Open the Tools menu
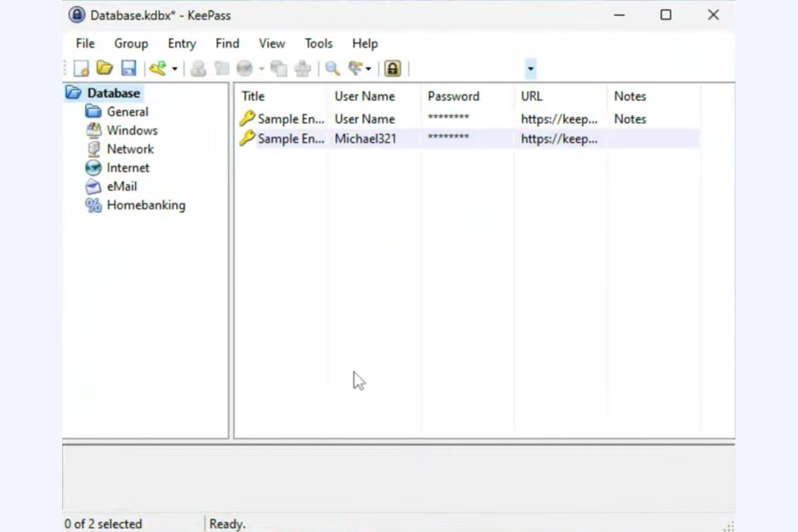 tap(318, 44)
